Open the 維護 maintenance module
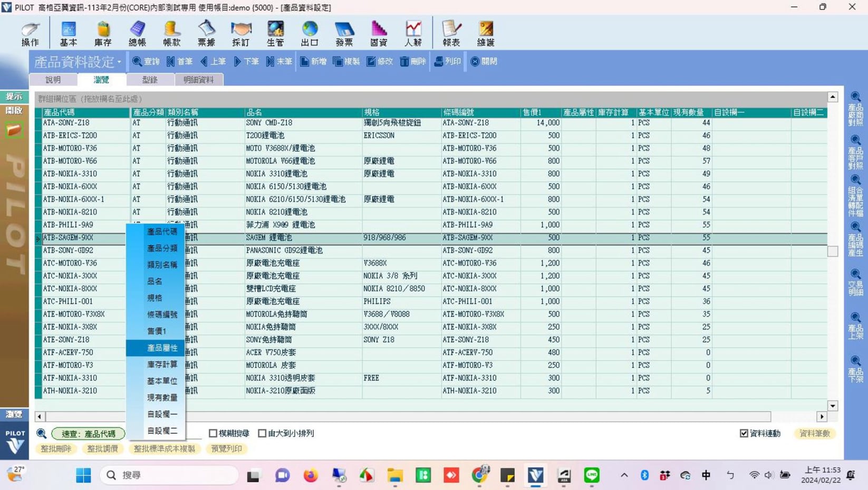Viewport: 868px width, 490px height. click(486, 34)
